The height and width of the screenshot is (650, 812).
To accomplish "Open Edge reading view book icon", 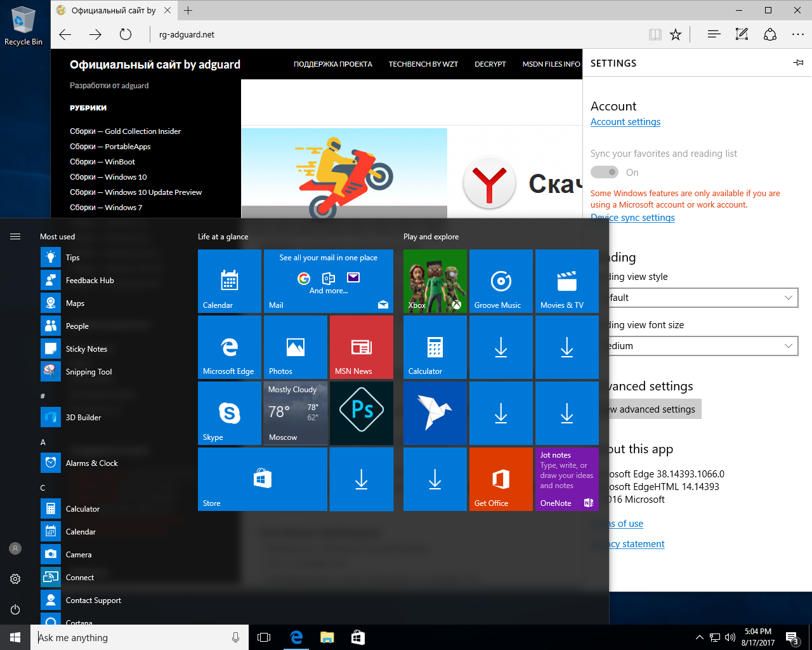I will click(x=655, y=34).
